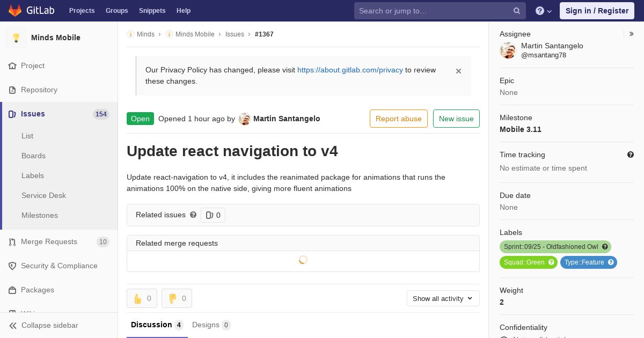Click the Issues sidebar icon
This screenshot has width=644, height=338.
click(x=12, y=114)
